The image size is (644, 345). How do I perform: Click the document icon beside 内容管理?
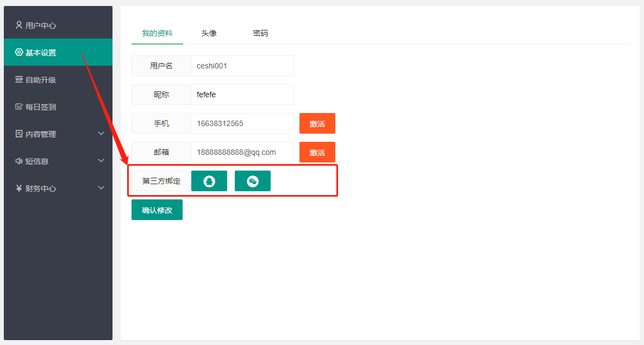tap(18, 134)
